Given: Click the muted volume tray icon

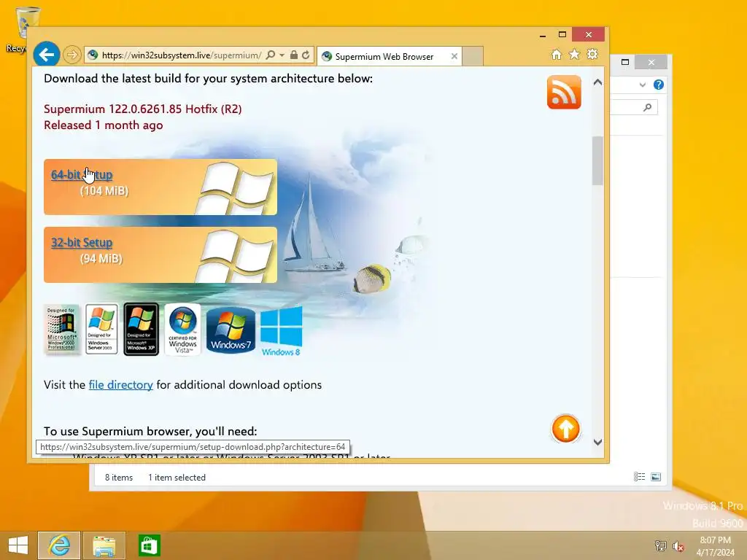Looking at the screenshot, I should pos(678,545).
